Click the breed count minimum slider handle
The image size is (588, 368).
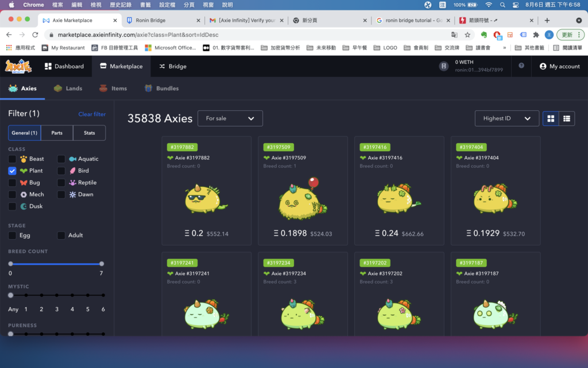[10, 264]
